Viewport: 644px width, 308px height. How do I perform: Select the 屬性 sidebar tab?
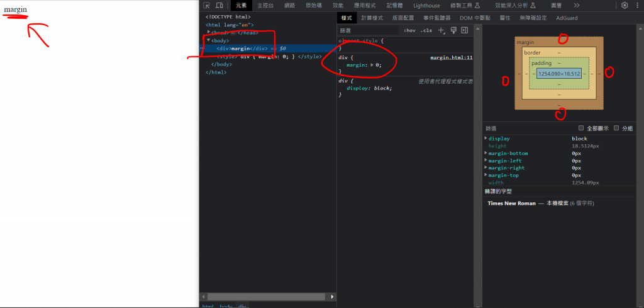pyautogui.click(x=505, y=18)
